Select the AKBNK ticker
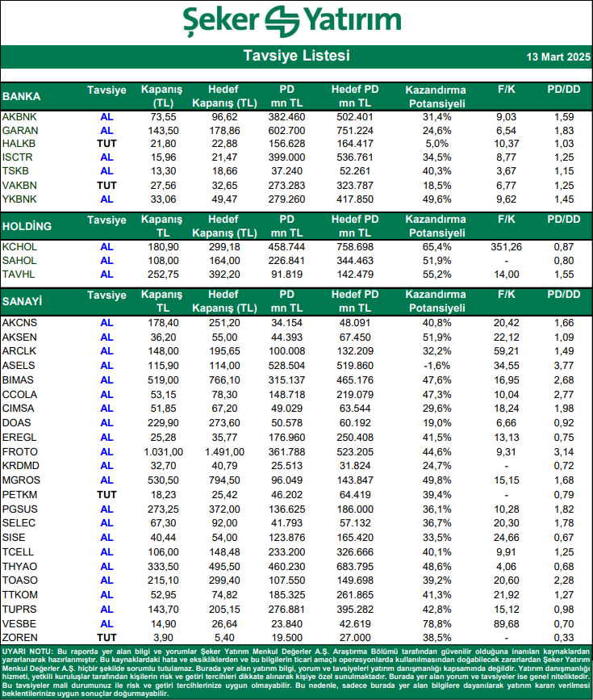 click(19, 117)
